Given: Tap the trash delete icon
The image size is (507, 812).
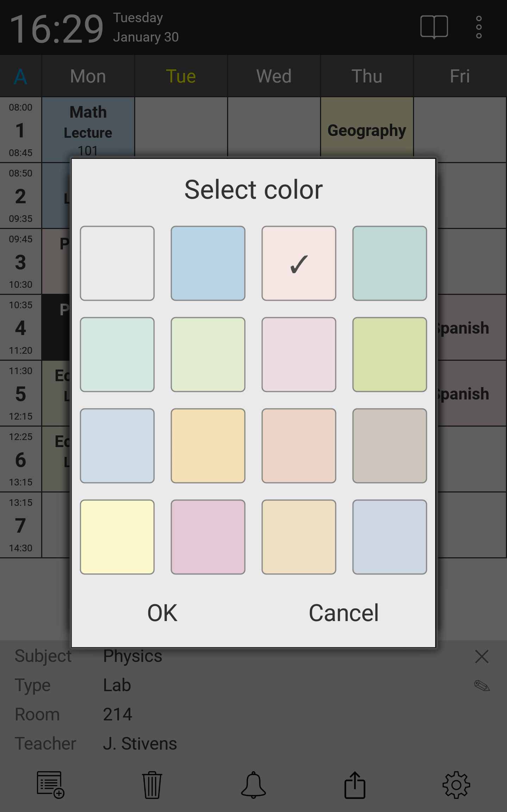Looking at the screenshot, I should coord(152,785).
